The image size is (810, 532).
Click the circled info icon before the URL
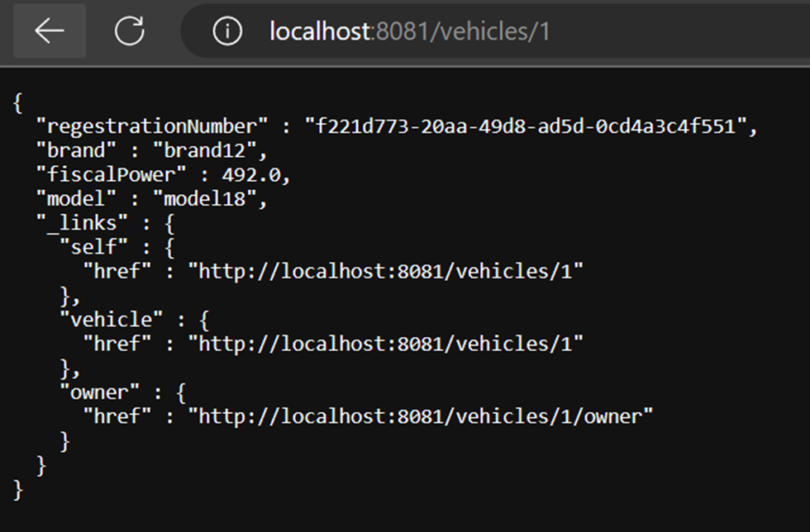tap(226, 30)
